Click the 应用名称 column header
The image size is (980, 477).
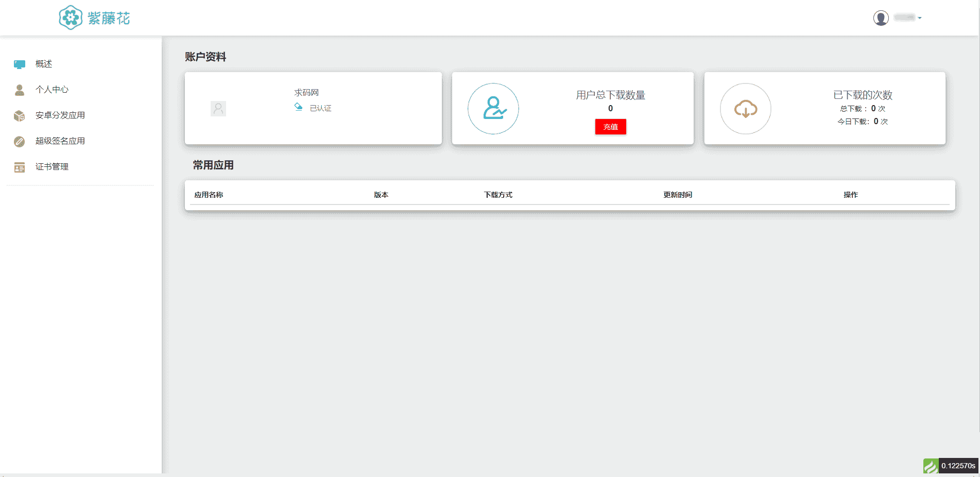(x=209, y=195)
